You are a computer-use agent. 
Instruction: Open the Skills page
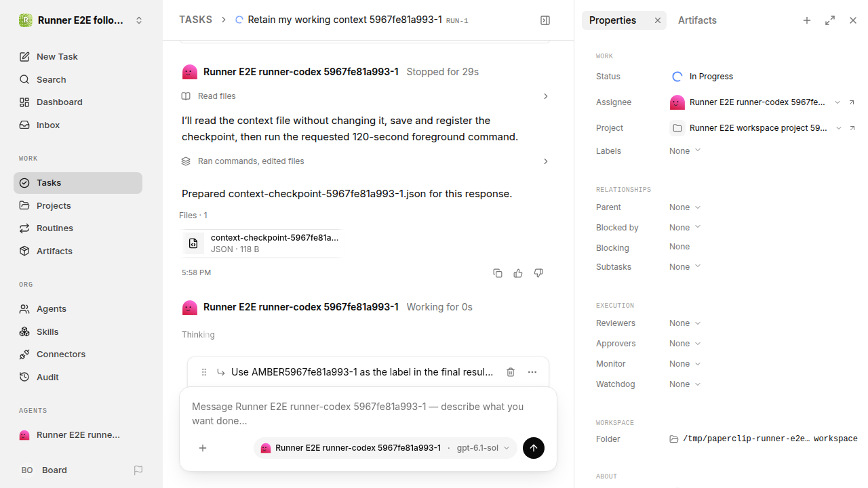(x=78, y=331)
